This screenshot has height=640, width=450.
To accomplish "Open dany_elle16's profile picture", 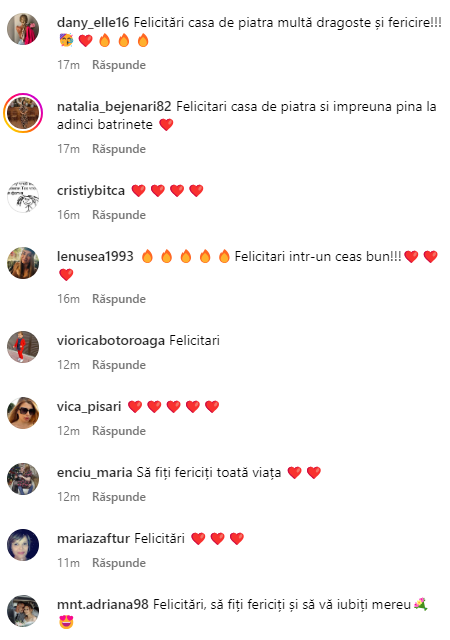I will [x=23, y=29].
